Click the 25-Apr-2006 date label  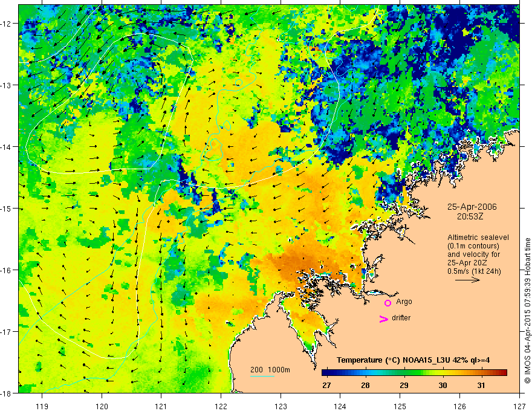tap(472, 207)
